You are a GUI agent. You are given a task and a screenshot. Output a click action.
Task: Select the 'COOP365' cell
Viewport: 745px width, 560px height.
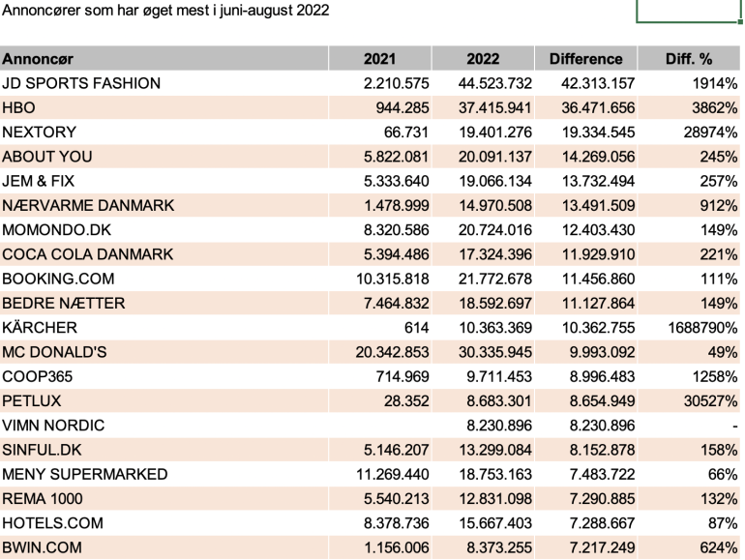click(x=164, y=376)
